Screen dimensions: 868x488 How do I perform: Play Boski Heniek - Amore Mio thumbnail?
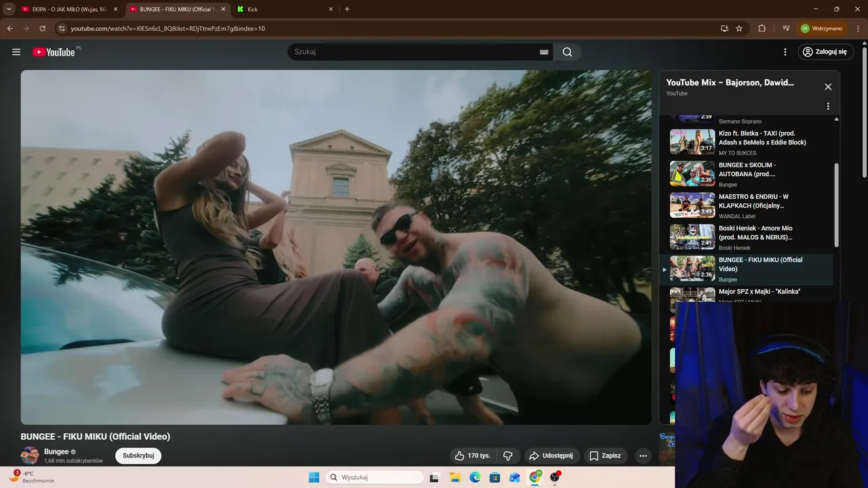click(692, 237)
